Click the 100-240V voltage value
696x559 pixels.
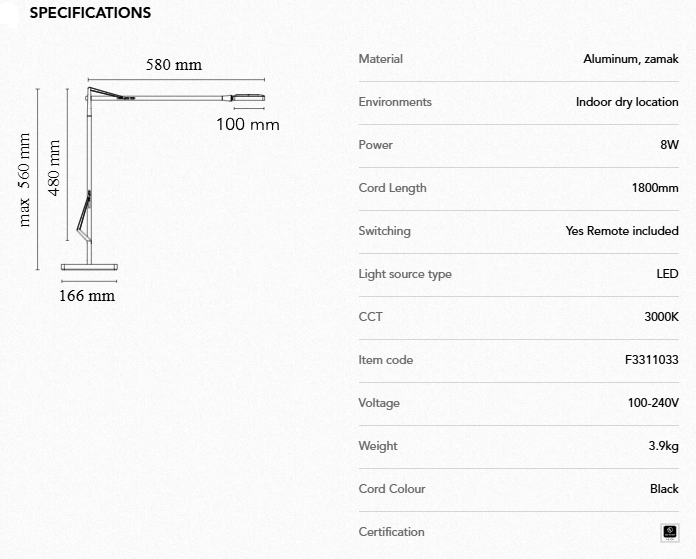point(653,403)
